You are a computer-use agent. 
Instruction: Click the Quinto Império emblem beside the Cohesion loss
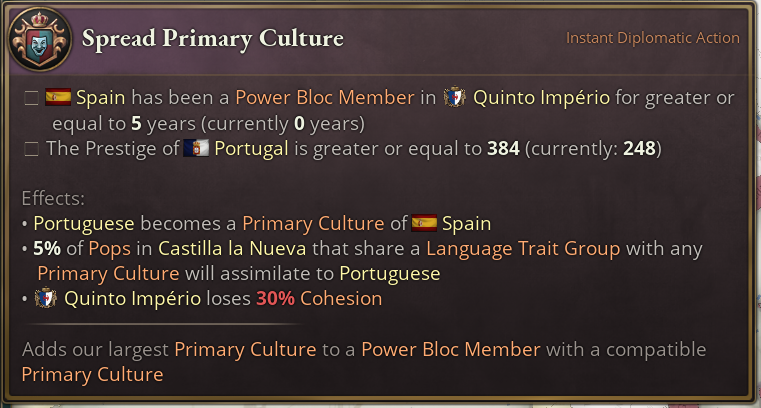[x=44, y=298]
